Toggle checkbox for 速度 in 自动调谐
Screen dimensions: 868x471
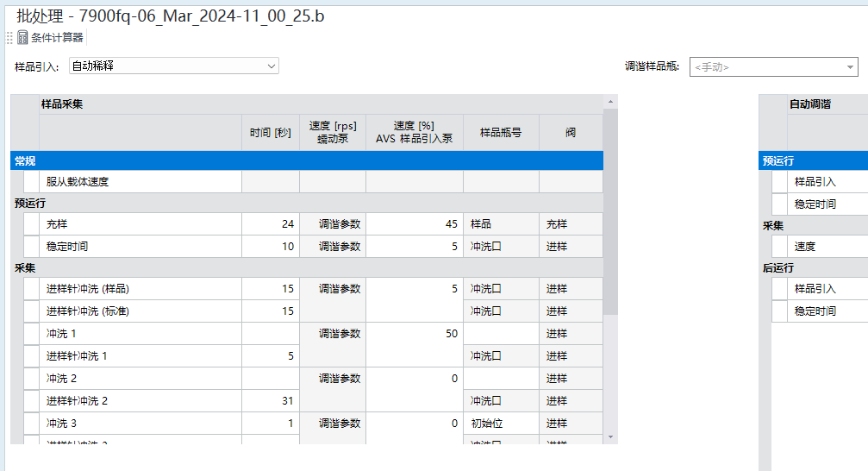[779, 247]
